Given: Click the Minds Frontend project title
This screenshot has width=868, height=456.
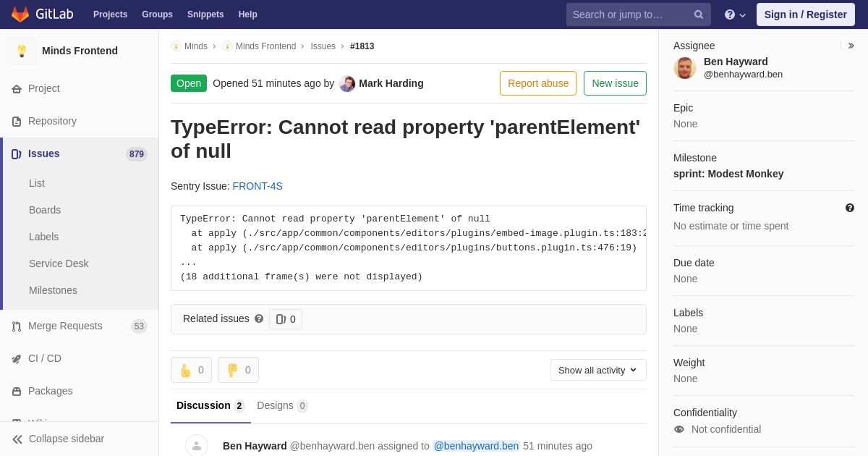Looking at the screenshot, I should (80, 51).
